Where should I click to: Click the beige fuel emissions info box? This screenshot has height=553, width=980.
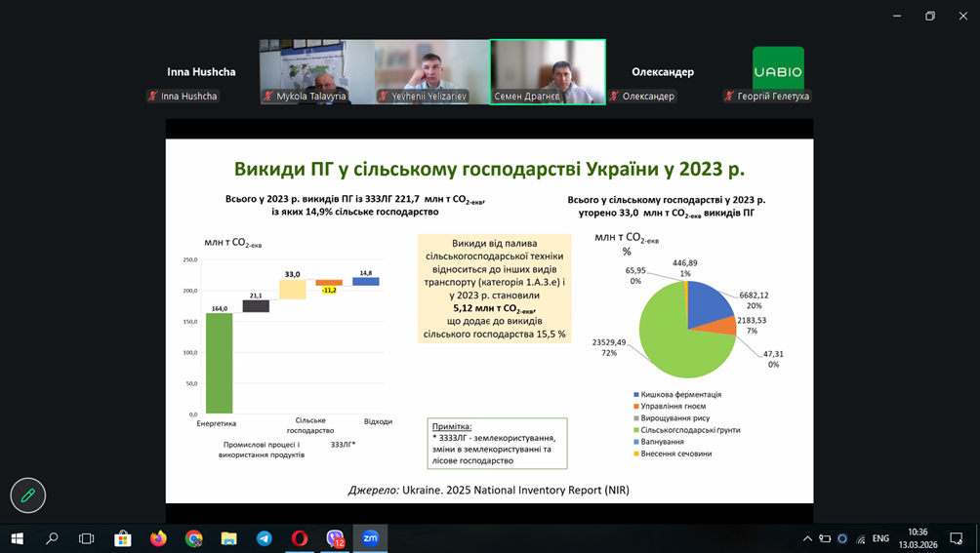[x=494, y=289]
